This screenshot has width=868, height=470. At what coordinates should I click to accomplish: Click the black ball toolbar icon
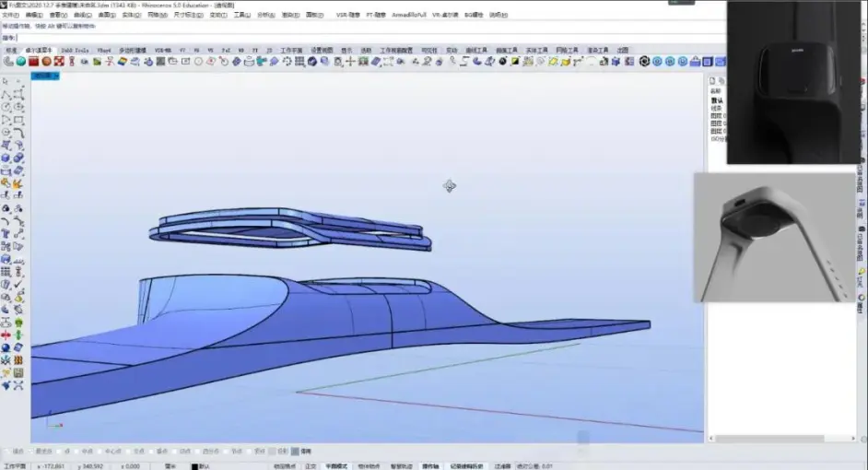[x=502, y=62]
